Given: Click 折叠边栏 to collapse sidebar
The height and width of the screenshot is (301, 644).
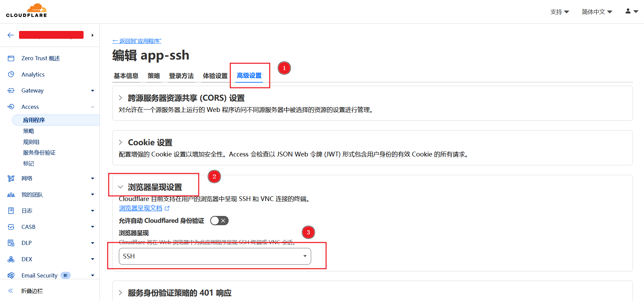Looking at the screenshot, I should coord(32,291).
